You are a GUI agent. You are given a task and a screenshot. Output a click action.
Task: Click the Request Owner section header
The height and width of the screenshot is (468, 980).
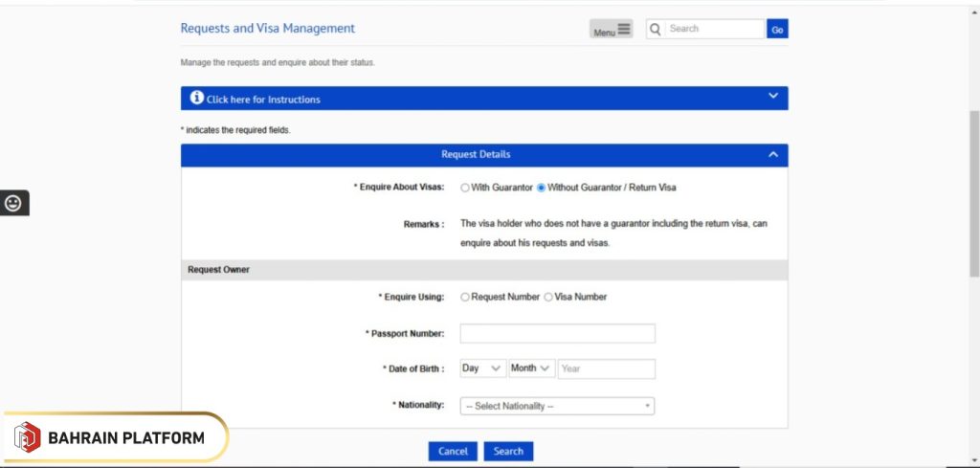[x=484, y=270]
